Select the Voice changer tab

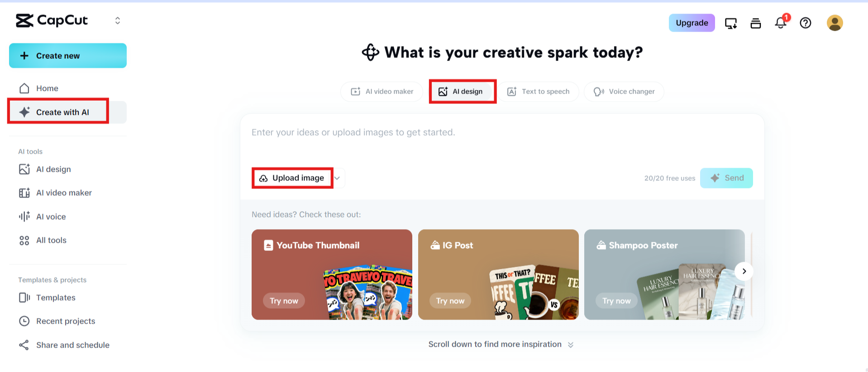(624, 91)
